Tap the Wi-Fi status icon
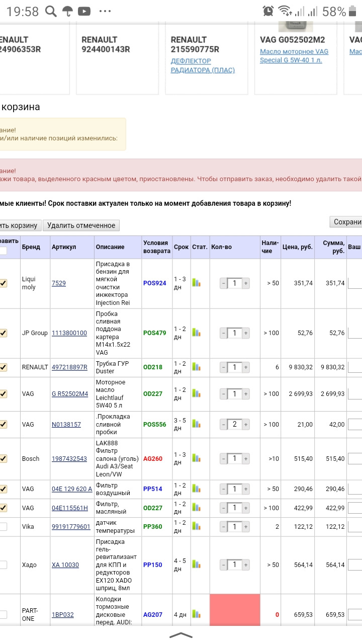362x644 pixels. (x=285, y=11)
